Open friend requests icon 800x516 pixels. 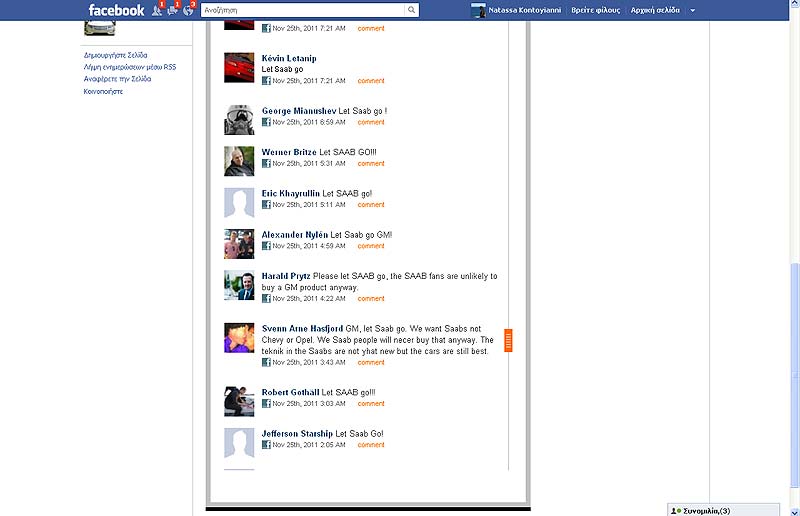156,10
